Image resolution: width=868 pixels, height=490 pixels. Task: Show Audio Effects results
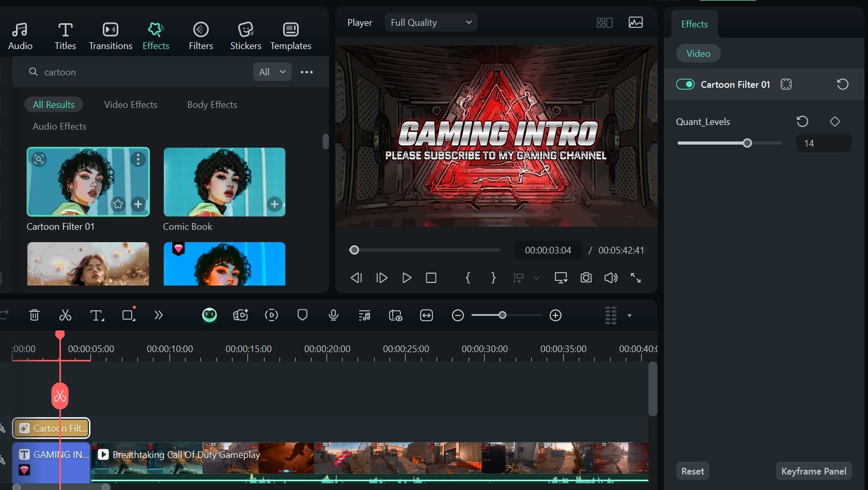coord(59,126)
